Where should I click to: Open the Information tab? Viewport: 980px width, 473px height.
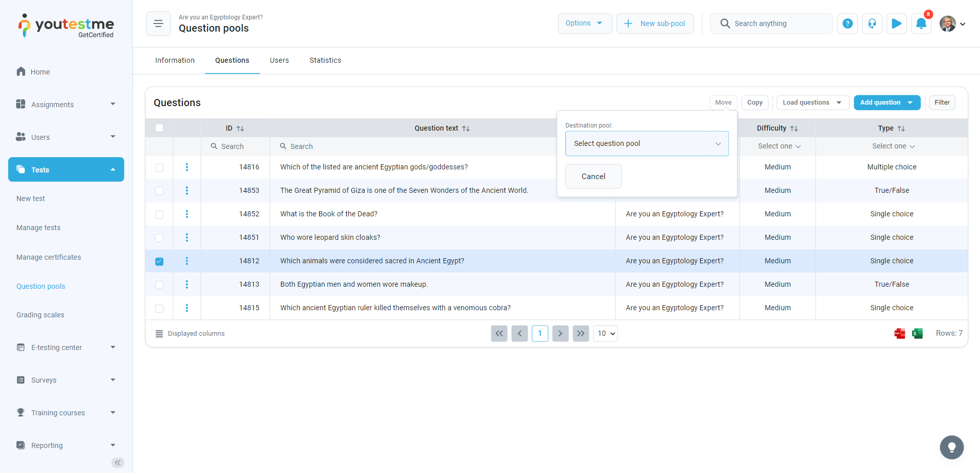(x=175, y=60)
